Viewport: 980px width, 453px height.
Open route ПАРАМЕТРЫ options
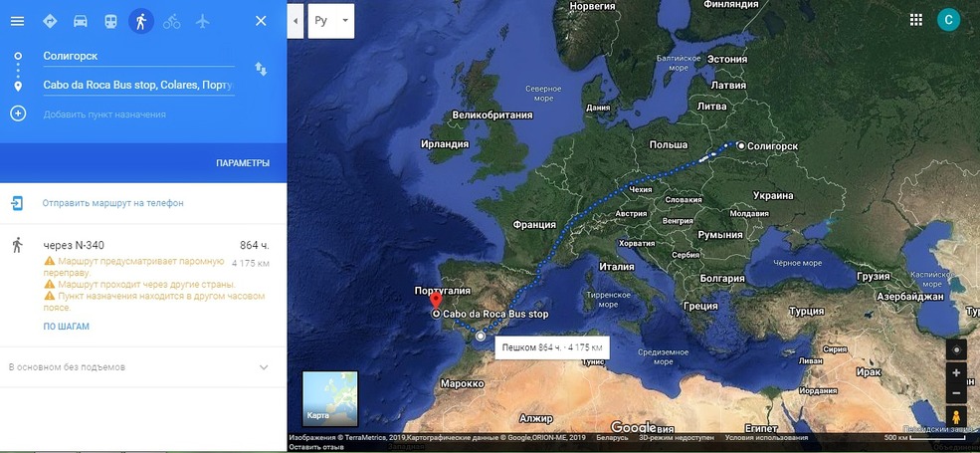243,163
